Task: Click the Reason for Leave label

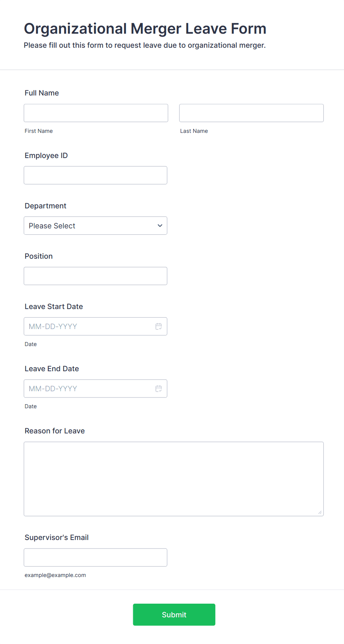Action: 55,431
